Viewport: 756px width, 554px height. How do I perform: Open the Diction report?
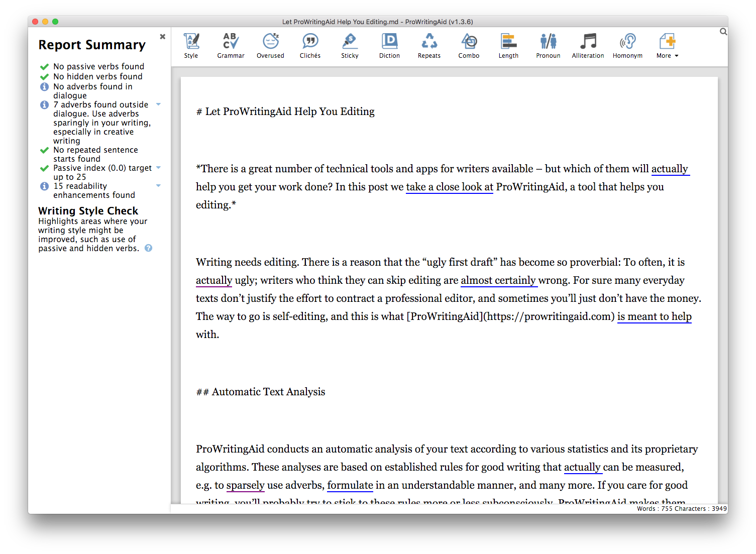389,46
